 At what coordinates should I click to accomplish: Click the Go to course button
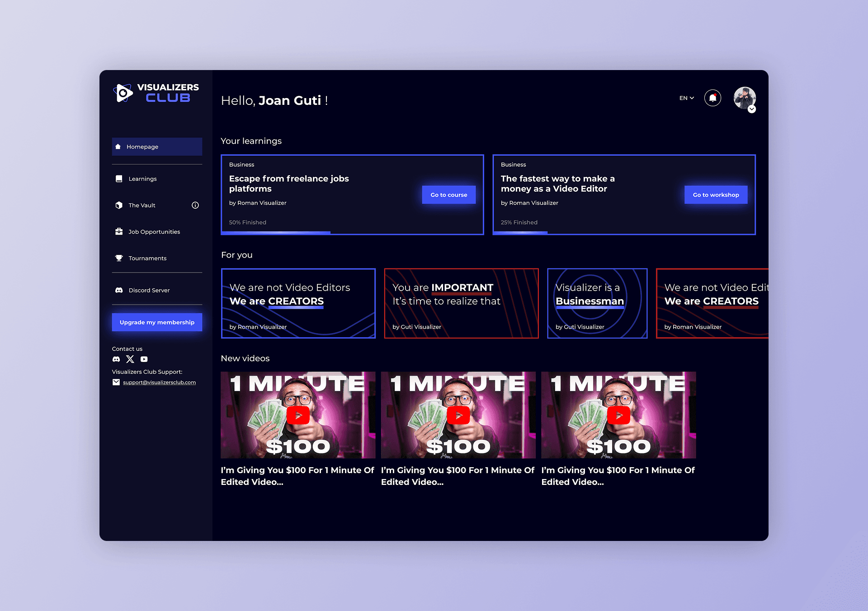(448, 195)
